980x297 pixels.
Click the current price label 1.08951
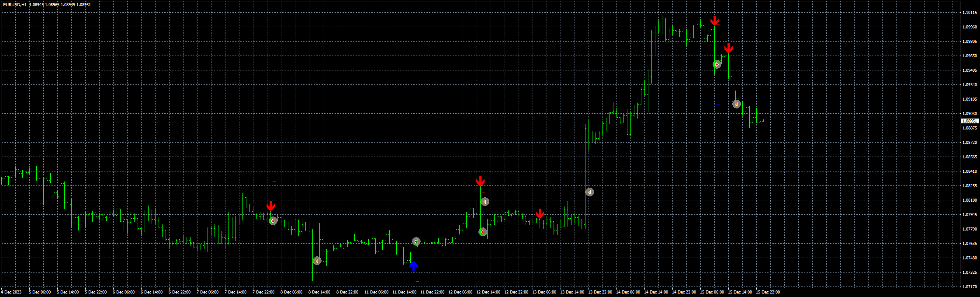pos(969,121)
